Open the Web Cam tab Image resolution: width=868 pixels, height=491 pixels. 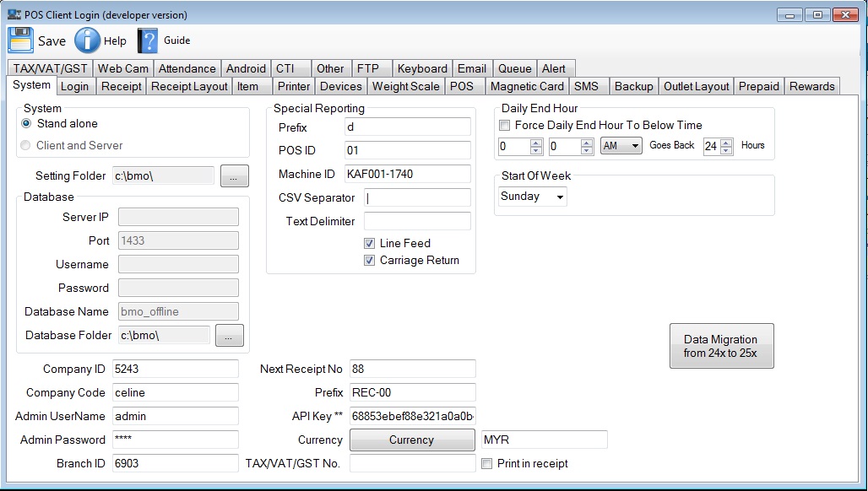[x=123, y=68]
